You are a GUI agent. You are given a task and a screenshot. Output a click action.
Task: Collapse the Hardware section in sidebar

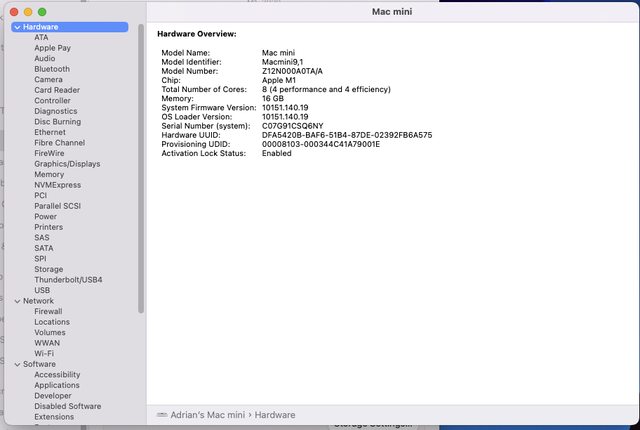click(17, 27)
